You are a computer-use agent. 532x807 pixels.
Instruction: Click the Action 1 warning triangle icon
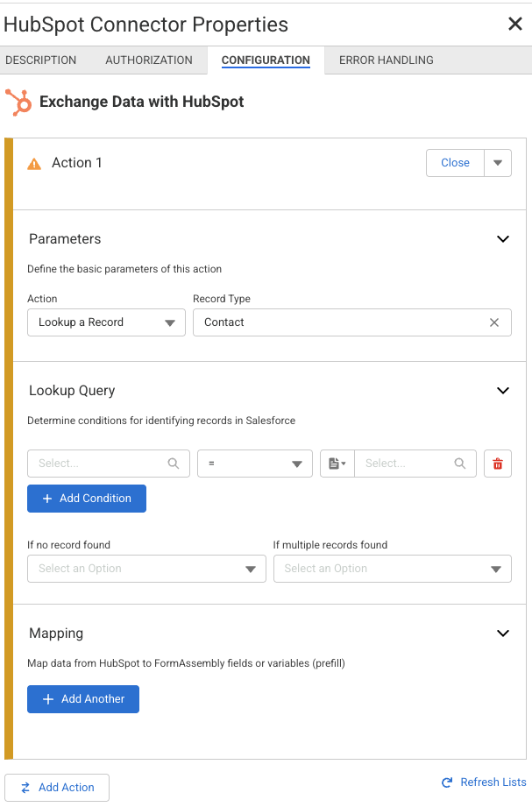(35, 163)
